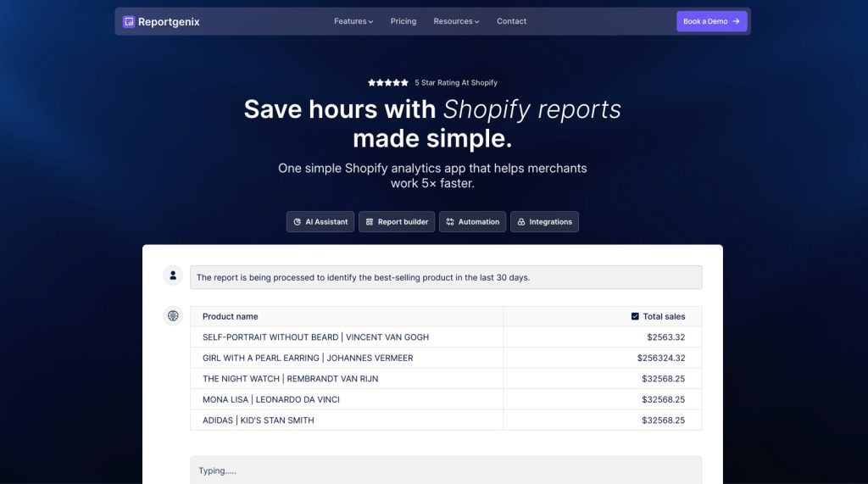Click the Typing input field

(446, 470)
